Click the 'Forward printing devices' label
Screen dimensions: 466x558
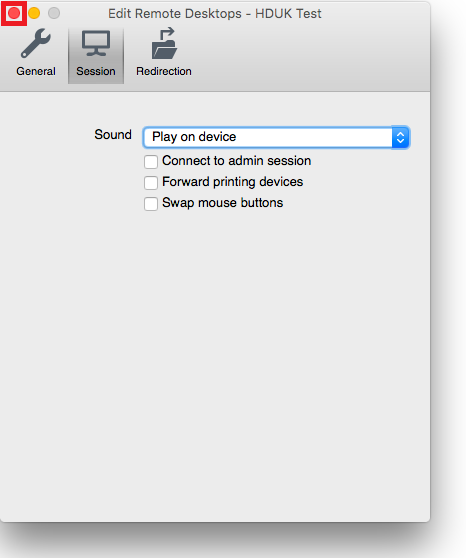(232, 182)
